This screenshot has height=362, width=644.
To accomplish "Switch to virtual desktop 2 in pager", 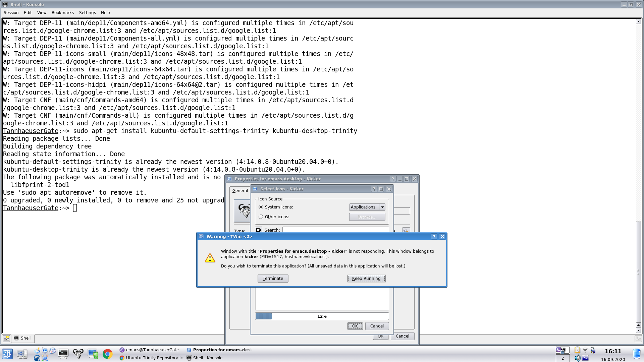I will (x=563, y=358).
